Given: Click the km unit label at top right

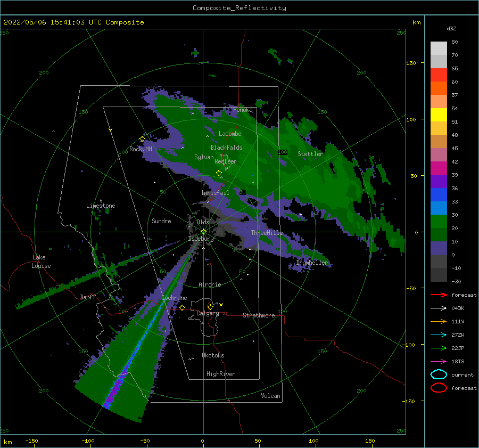Looking at the screenshot, I should click(416, 22).
